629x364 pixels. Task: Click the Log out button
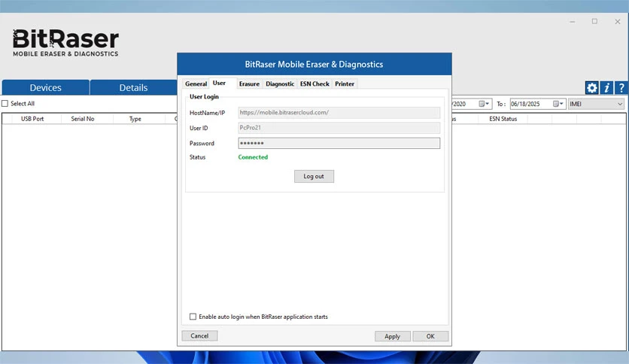click(x=314, y=177)
